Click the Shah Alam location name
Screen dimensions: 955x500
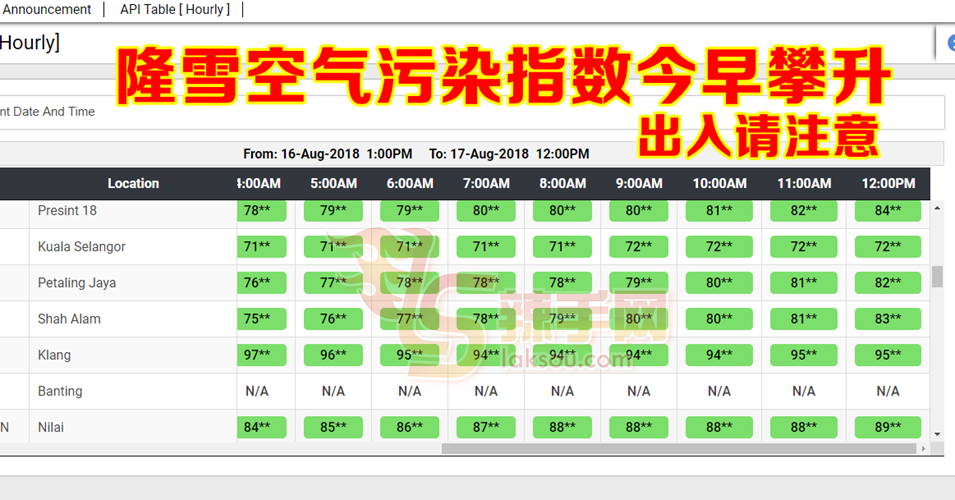coord(69,319)
